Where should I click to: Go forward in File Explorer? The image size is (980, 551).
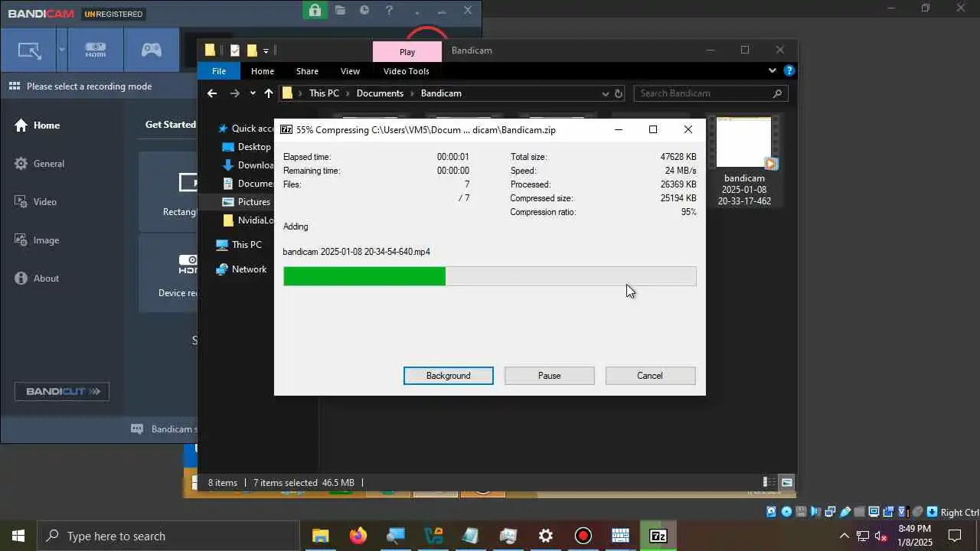[234, 93]
